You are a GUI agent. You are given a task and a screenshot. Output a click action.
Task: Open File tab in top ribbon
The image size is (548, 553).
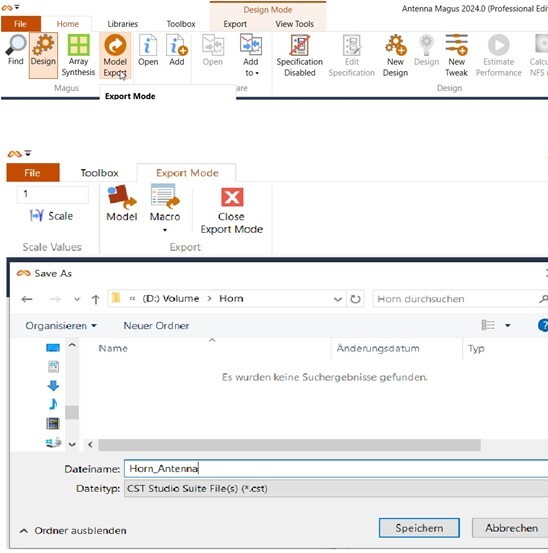(x=20, y=24)
